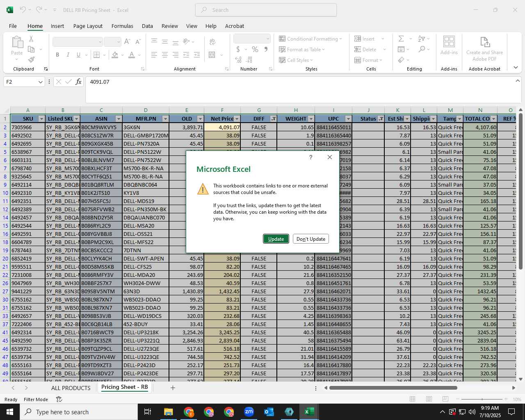
Task: Click the Find & Select magnifier icon
Action: pos(422,49)
